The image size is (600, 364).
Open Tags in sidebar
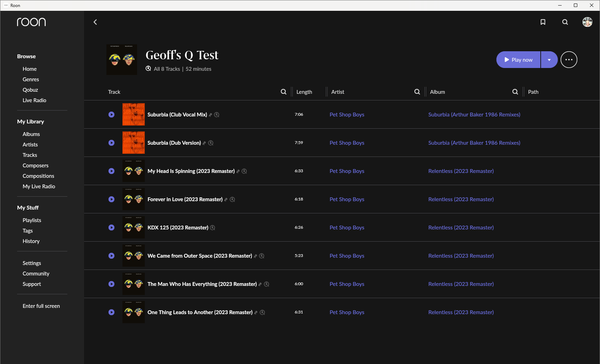pos(28,231)
